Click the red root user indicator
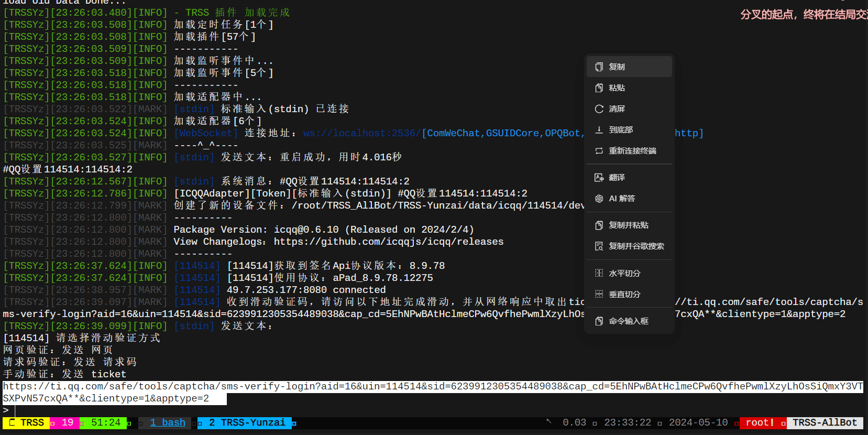Screen dimensions: 868x435 coord(760,422)
